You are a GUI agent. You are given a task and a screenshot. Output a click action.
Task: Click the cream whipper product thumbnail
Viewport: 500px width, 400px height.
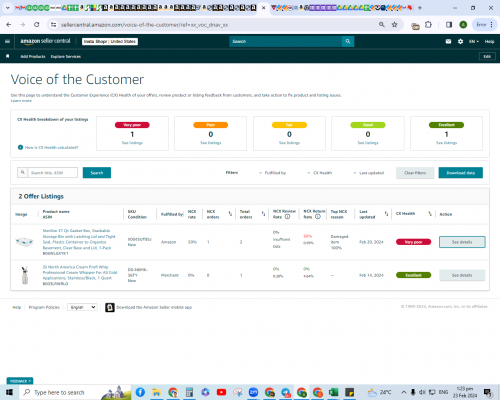[25, 275]
